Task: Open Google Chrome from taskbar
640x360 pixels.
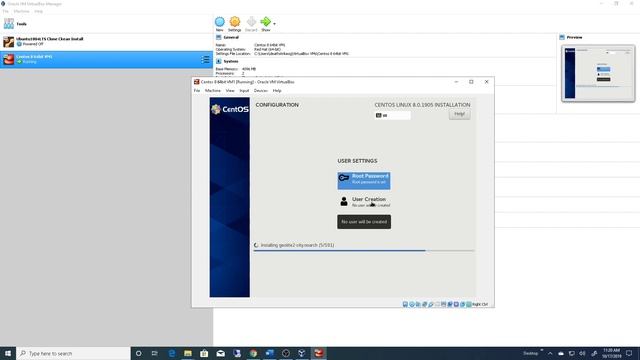Action: coord(253,353)
